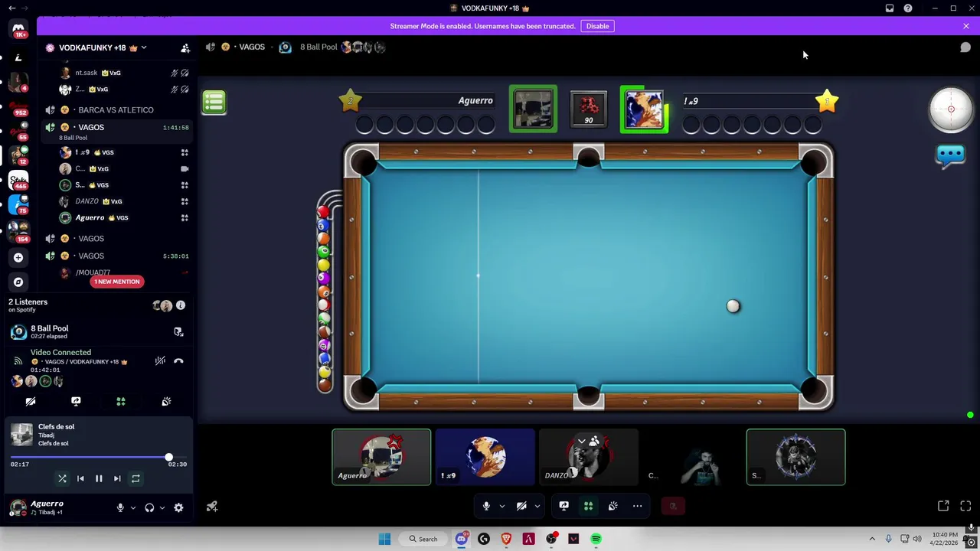
Task: Open the pool game chat bubble
Action: (x=950, y=155)
